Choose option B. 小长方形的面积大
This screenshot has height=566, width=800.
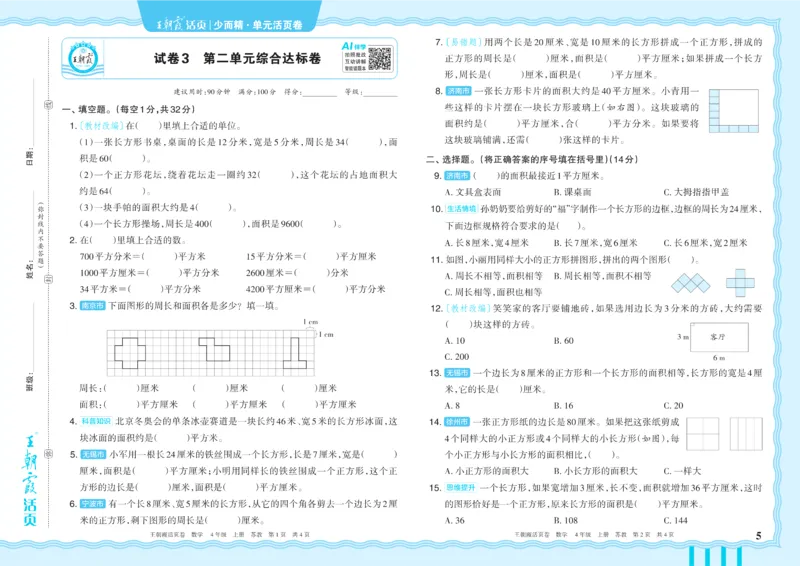coord(596,471)
